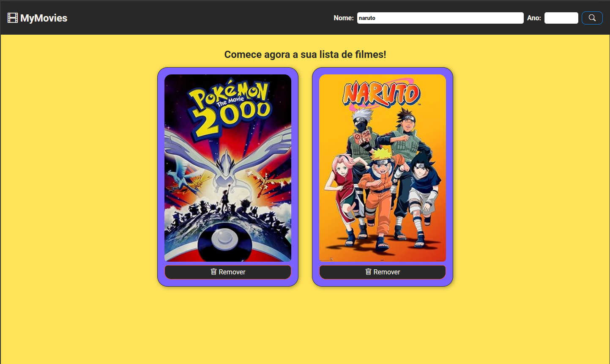Open the Pokémon 2000 movie poster
This screenshot has height=364, width=610.
(x=228, y=168)
